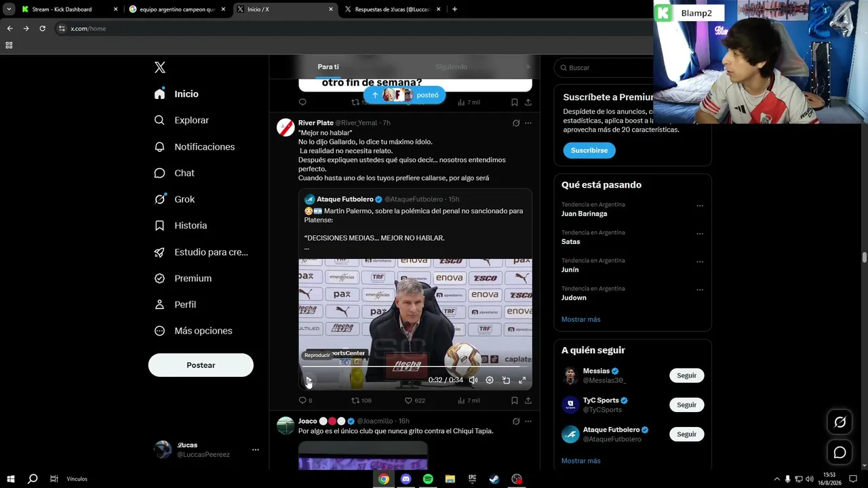
Task: Follow TyC Sports from the suggestions
Action: click(x=686, y=405)
